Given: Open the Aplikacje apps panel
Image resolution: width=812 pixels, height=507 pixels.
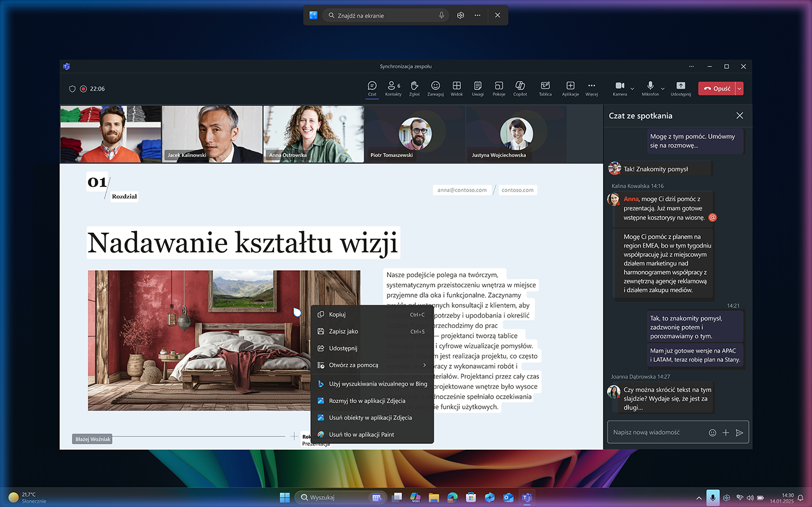Looking at the screenshot, I should coord(570,88).
